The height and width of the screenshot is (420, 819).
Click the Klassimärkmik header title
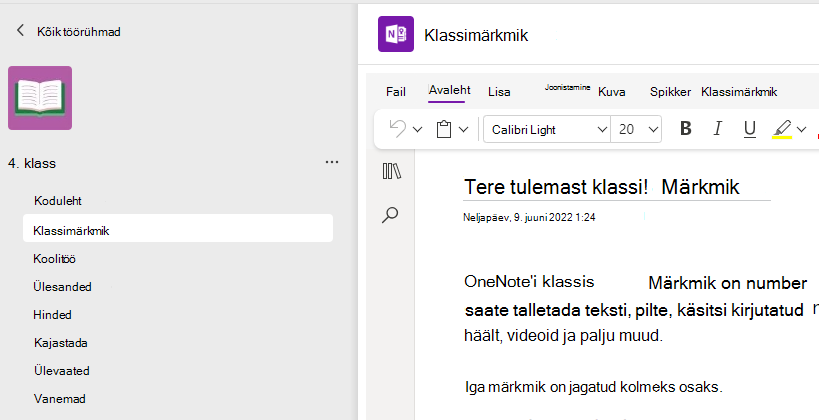tap(476, 35)
